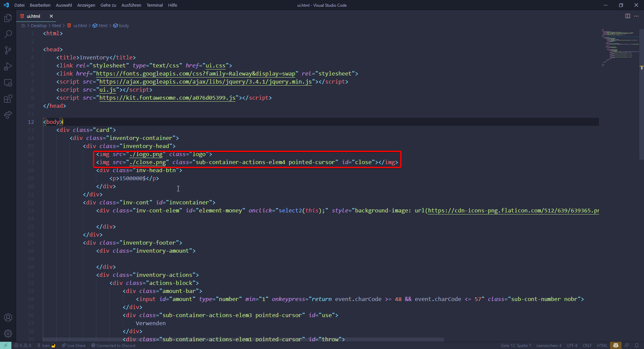Open the Explorer view in activity bar

tap(8, 18)
